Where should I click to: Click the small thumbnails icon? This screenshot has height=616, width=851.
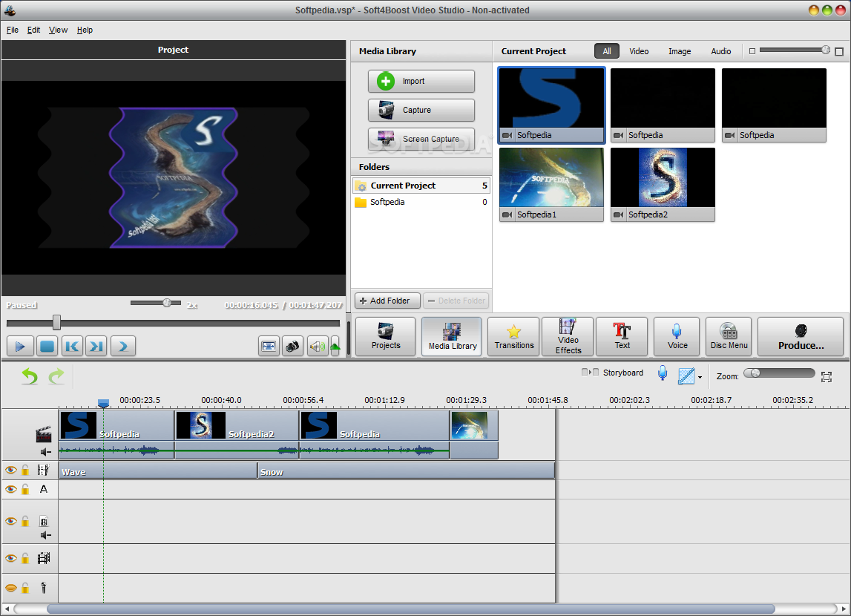(752, 51)
